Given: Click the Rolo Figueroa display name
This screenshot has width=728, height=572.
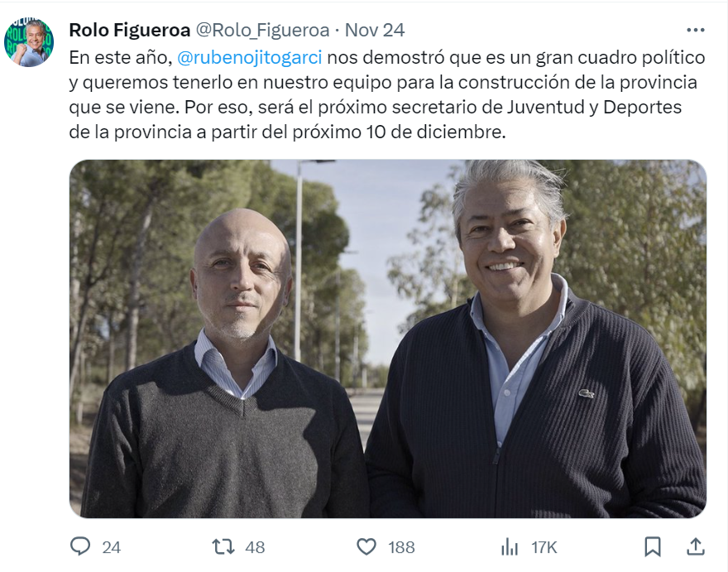Looking at the screenshot, I should (x=130, y=30).
